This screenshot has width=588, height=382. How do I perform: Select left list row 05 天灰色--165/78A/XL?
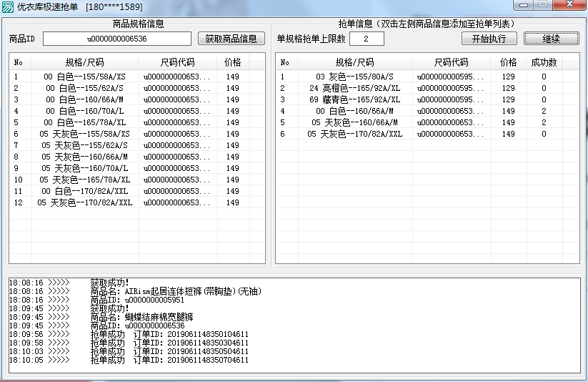137,180
